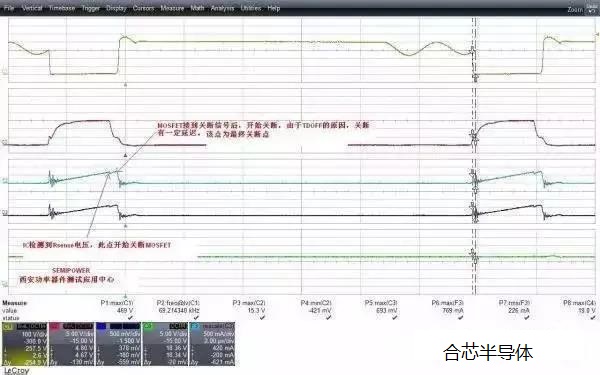This screenshot has height=375, width=600.
Task: Click the status checkmark under P8
Action: pos(593,318)
